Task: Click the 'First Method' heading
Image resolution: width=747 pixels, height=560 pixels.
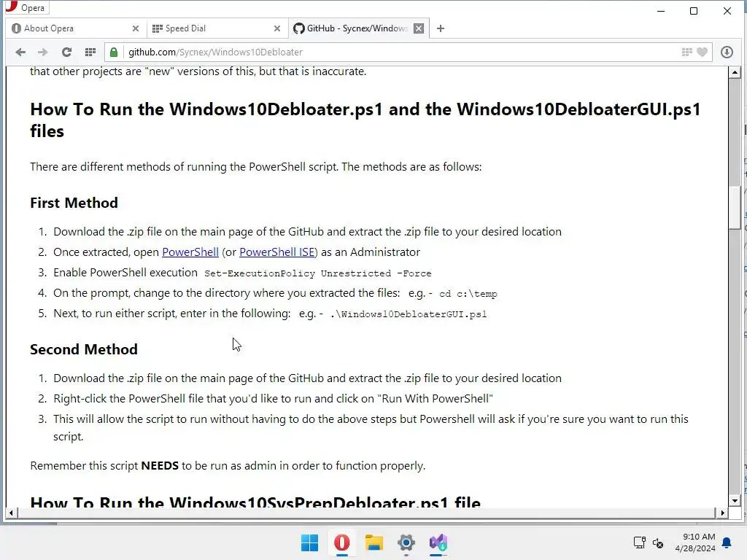Action: pyautogui.click(x=74, y=203)
